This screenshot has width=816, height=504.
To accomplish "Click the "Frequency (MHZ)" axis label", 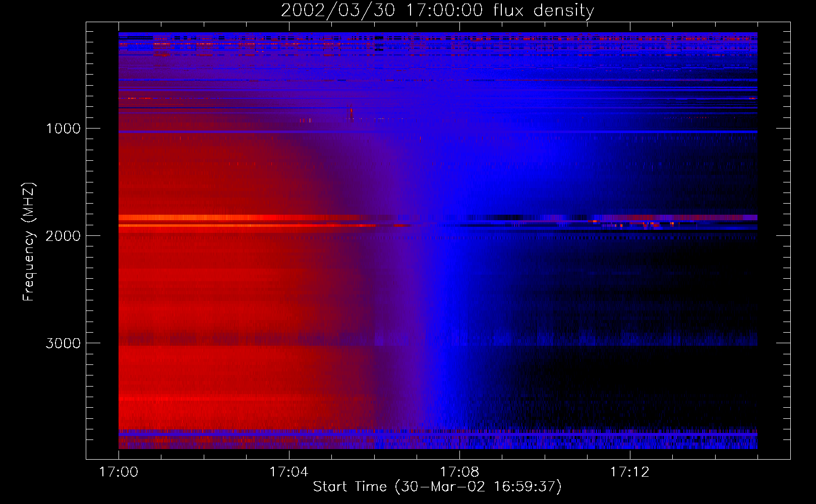I will point(29,242).
